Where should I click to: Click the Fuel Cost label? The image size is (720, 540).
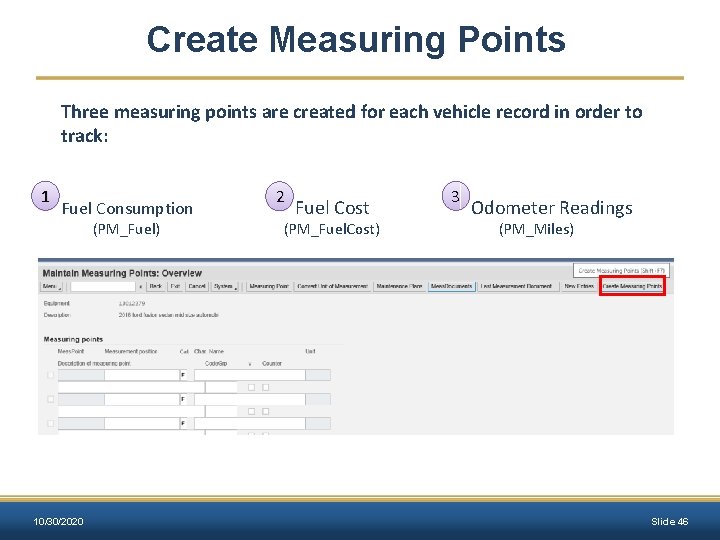[x=332, y=208]
